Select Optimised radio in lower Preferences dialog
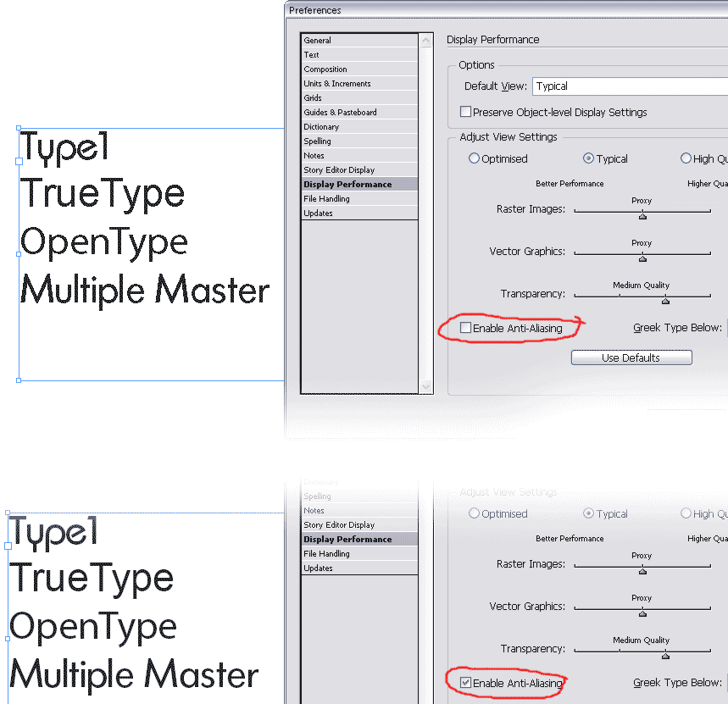 click(474, 513)
